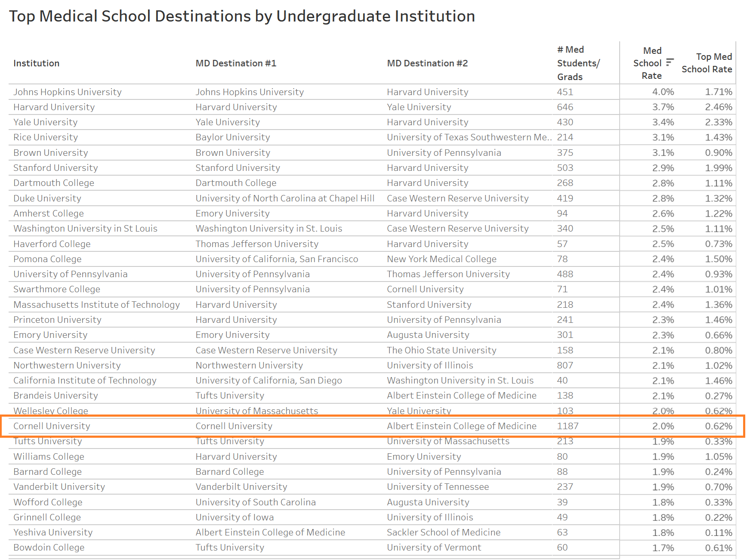
Task: Click the MD Destination #1 column header
Action: [x=236, y=63]
